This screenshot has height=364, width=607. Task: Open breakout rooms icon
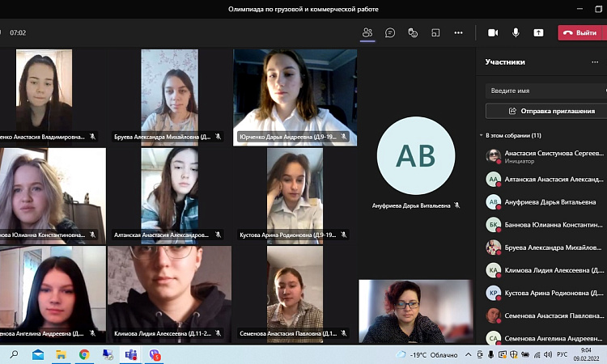coord(435,33)
